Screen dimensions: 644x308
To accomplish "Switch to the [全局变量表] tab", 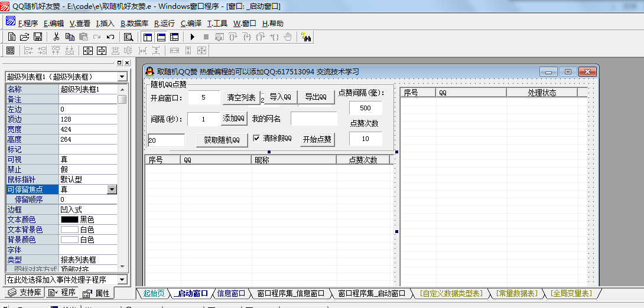I will (x=571, y=293).
